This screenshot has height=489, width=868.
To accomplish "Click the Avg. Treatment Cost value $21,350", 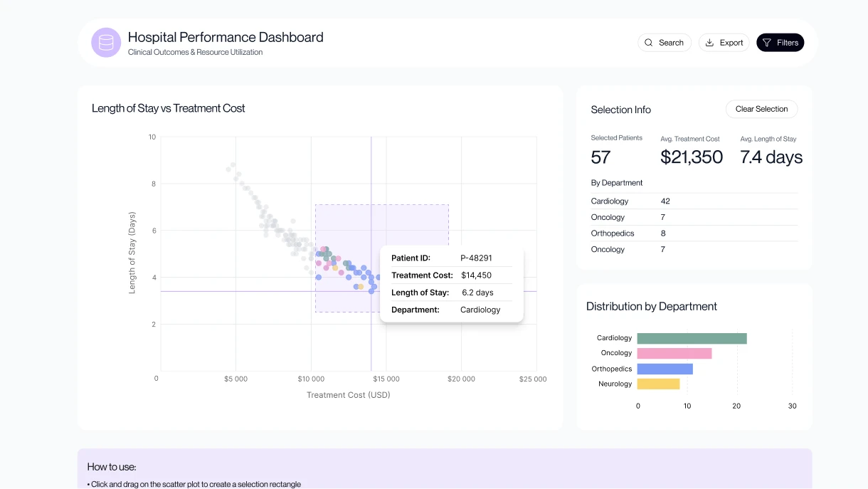I will point(691,157).
